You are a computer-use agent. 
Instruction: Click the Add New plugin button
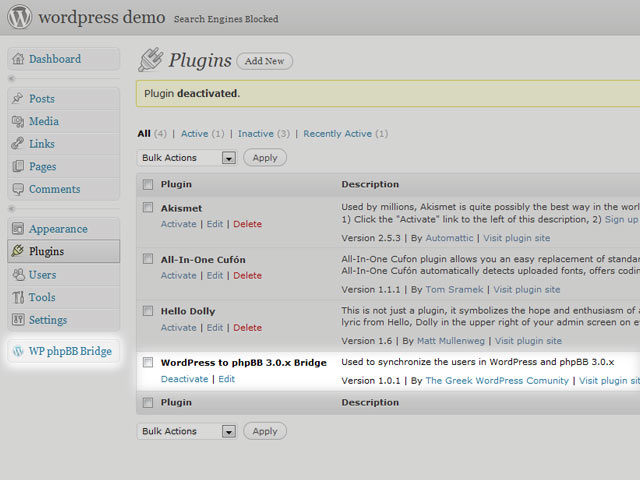coord(264,61)
